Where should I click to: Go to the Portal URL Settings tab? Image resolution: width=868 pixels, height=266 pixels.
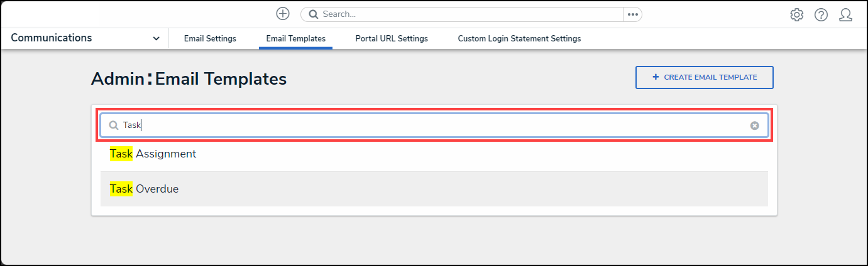[391, 38]
